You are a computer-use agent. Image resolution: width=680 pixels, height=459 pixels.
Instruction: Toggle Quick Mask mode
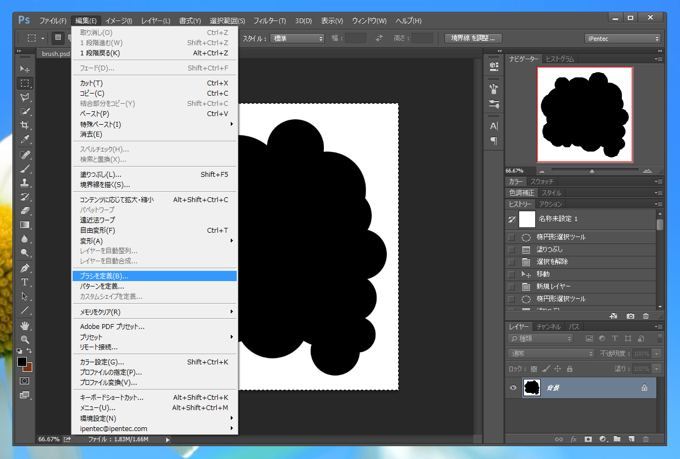[25, 380]
